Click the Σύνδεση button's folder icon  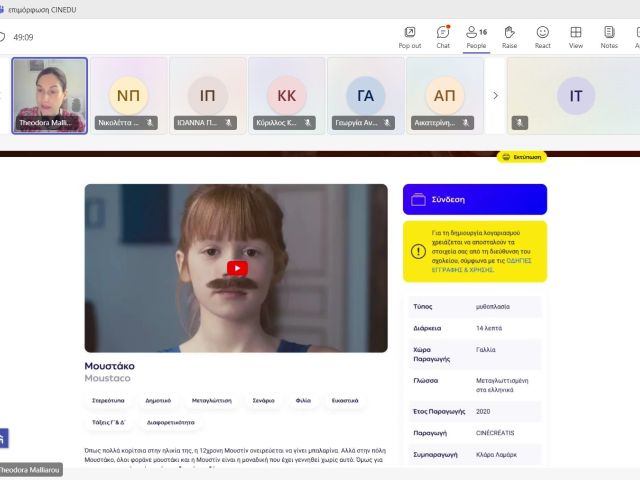(x=418, y=199)
